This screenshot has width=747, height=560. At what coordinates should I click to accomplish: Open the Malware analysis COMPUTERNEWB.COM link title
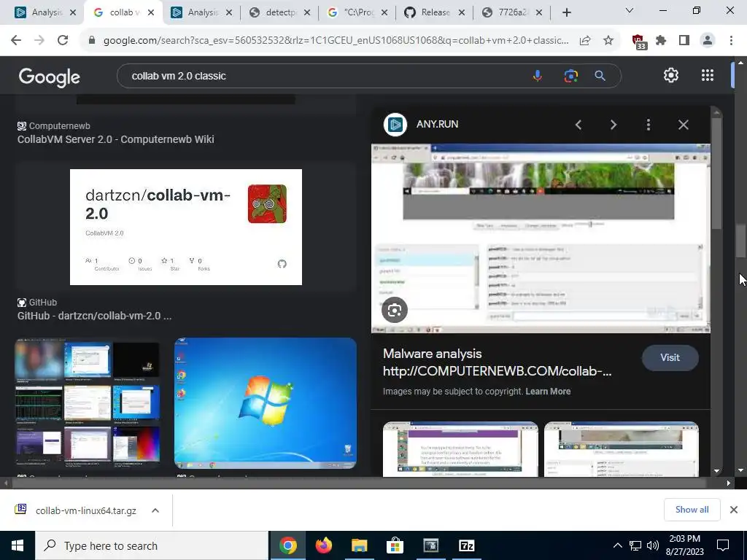click(498, 362)
